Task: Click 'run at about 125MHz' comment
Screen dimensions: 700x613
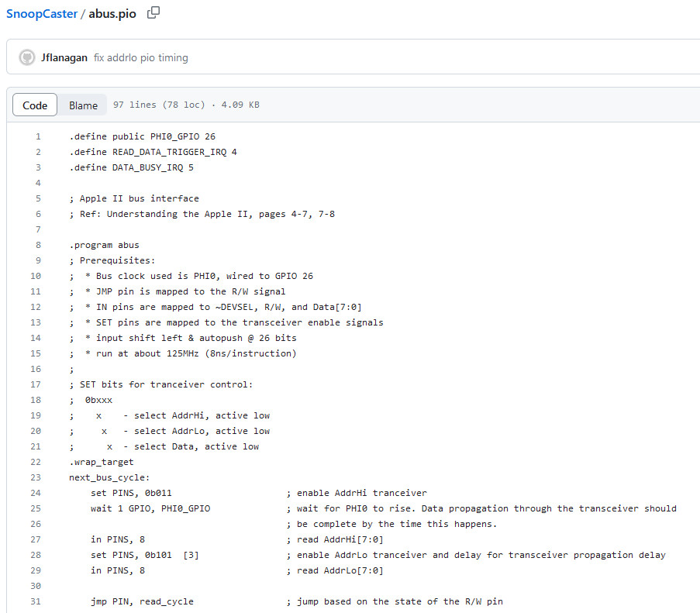Action: click(x=183, y=354)
